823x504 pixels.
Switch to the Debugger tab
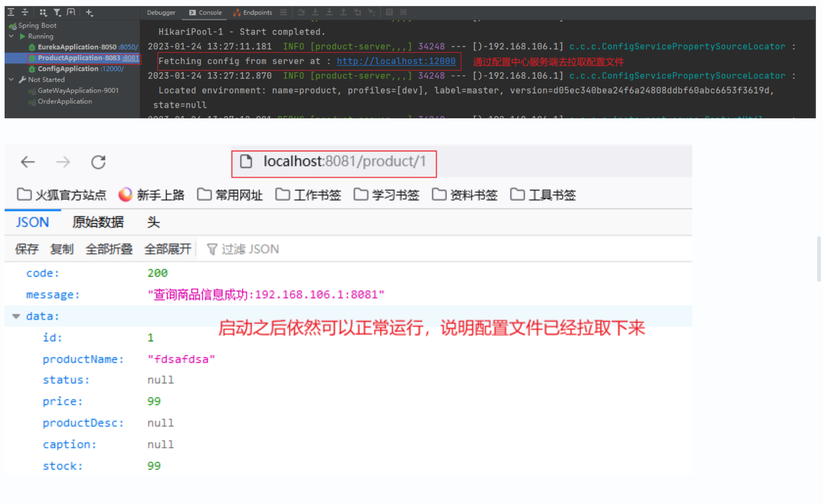(x=161, y=12)
